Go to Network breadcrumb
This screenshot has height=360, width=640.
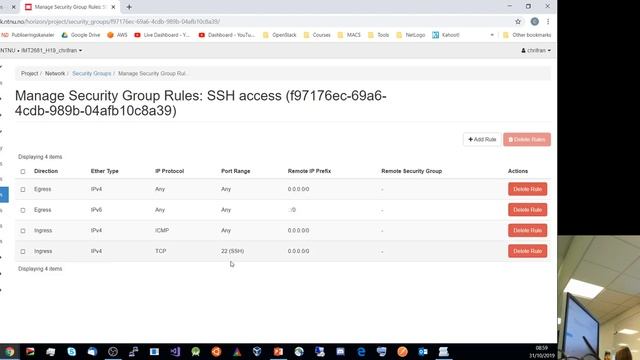click(x=55, y=73)
